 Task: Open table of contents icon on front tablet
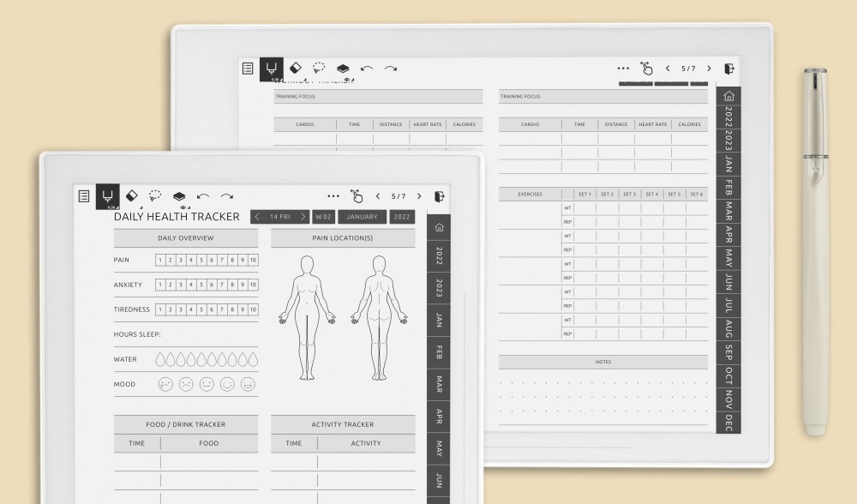click(84, 196)
